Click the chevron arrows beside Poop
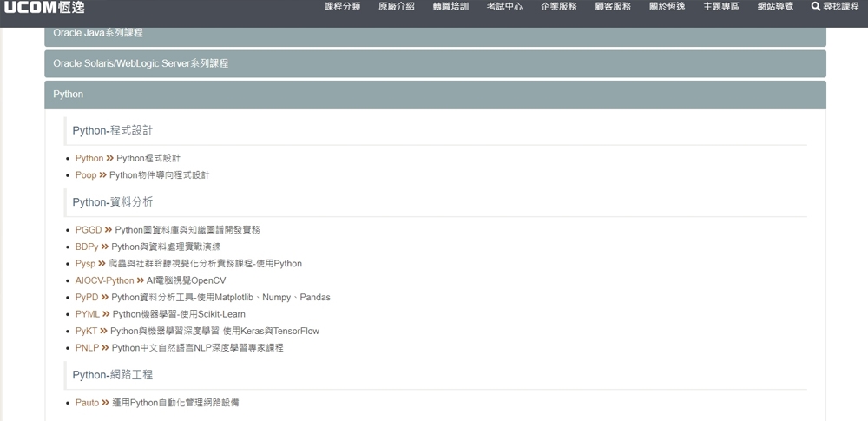Image resolution: width=868 pixels, height=421 pixels. (102, 175)
